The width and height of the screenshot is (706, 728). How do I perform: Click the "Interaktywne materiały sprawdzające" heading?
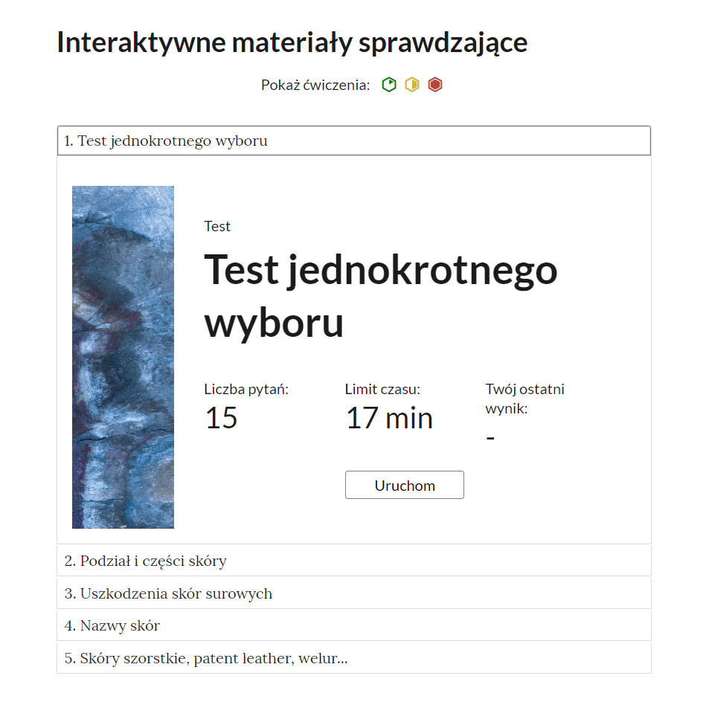(291, 42)
